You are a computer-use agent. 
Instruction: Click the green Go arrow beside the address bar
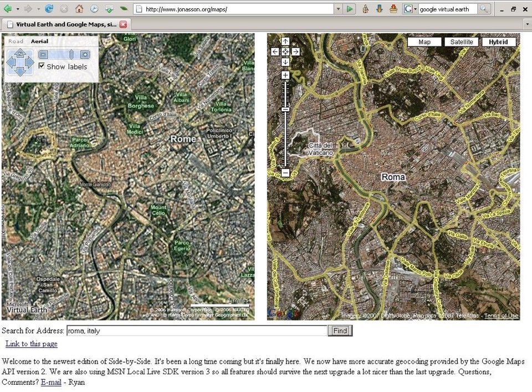point(350,9)
